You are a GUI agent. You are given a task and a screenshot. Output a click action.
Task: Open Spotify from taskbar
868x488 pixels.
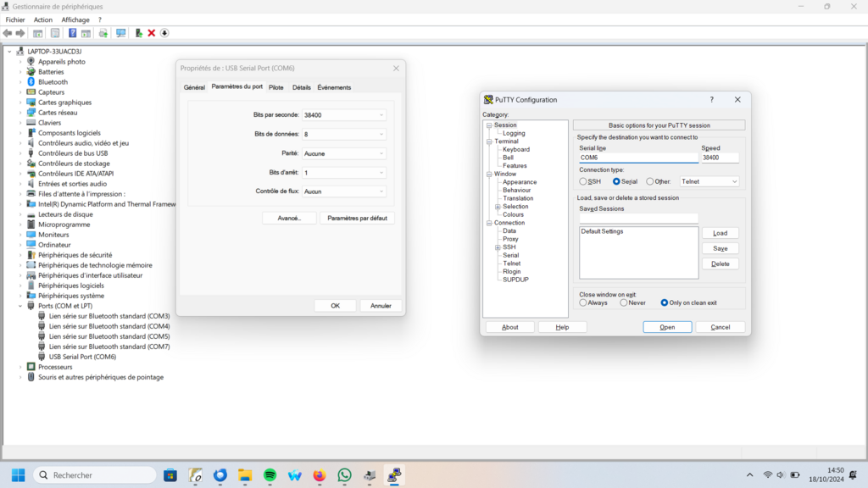click(x=270, y=474)
